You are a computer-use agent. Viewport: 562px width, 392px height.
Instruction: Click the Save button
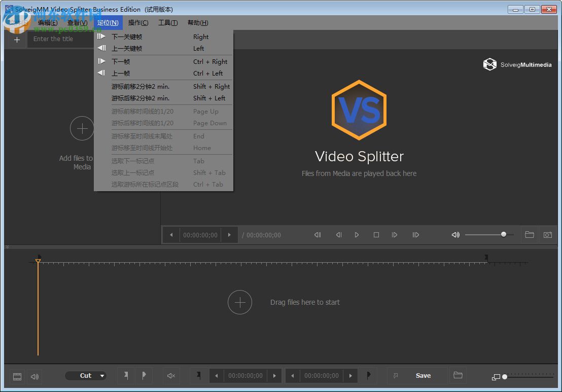423,375
